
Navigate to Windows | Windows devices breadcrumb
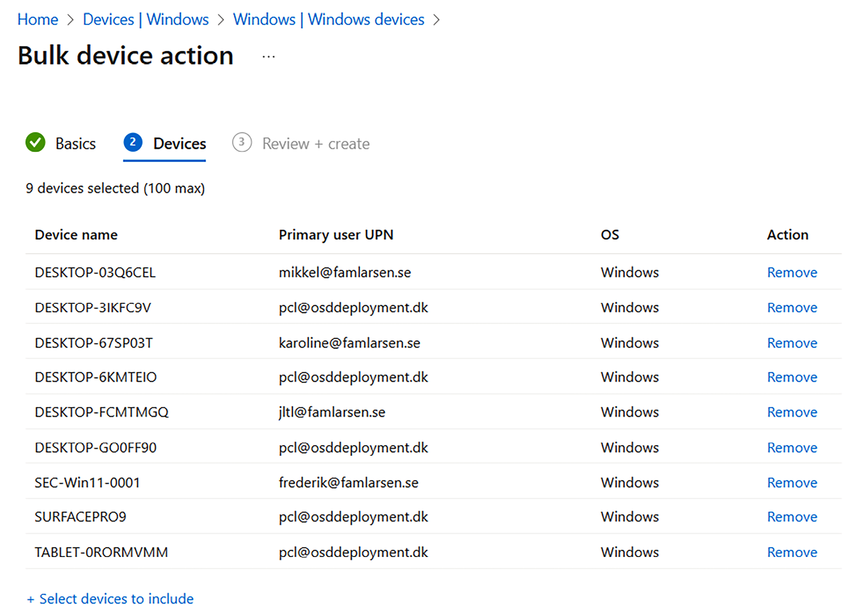pyautogui.click(x=328, y=19)
